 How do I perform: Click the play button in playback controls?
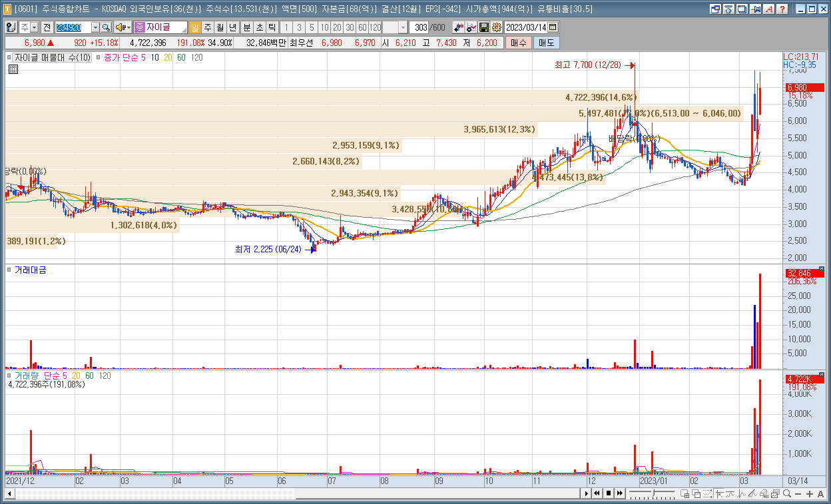coord(587,493)
